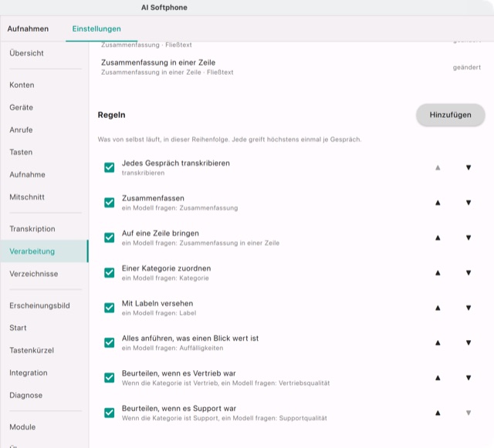
Task: Open Module settings section
Action: click(x=44, y=427)
